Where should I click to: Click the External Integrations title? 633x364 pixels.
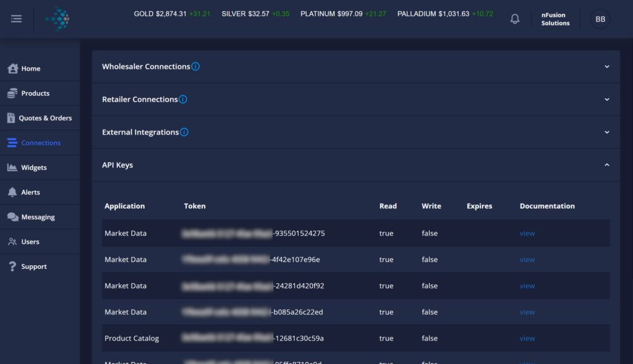click(x=140, y=132)
